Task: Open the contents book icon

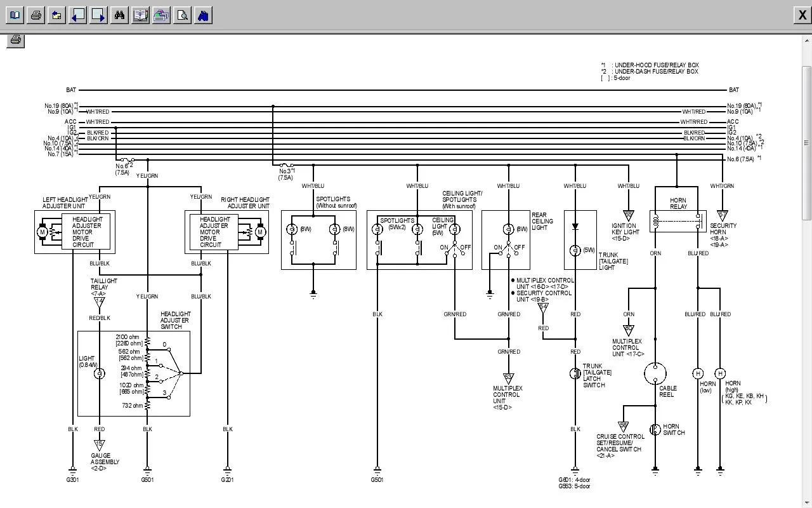Action: (x=15, y=15)
